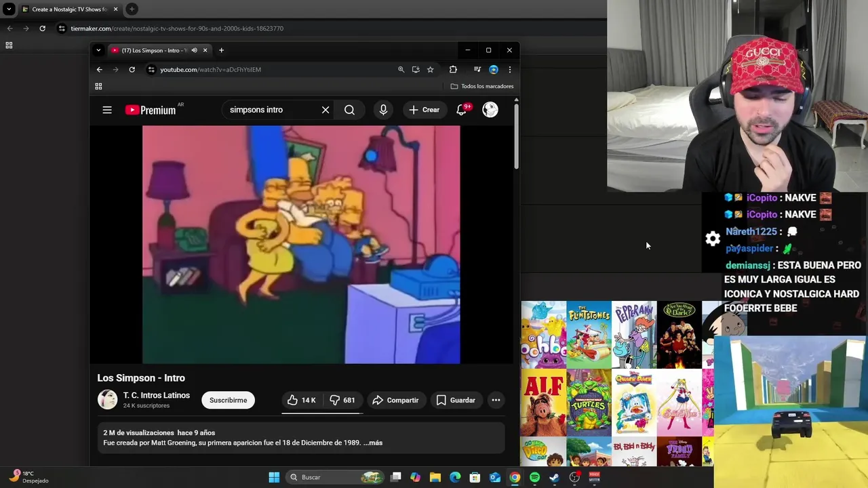Open OBS Studio from taskbar

point(574,477)
